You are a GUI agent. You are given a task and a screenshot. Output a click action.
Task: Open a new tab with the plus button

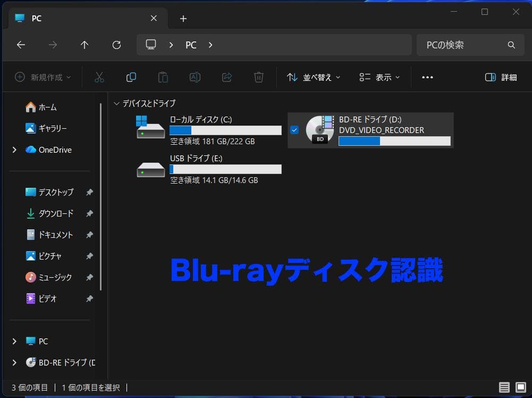183,18
